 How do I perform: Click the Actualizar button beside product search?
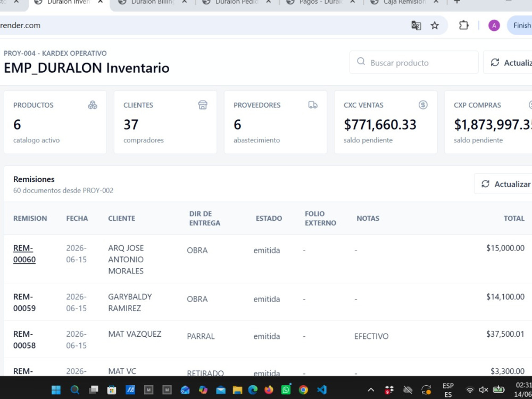coord(508,62)
